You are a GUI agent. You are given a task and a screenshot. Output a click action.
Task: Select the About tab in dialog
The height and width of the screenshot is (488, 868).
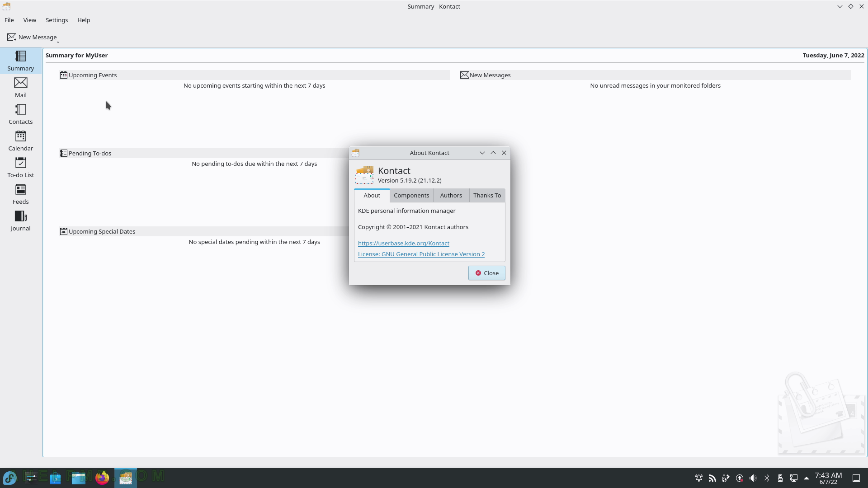[372, 195]
